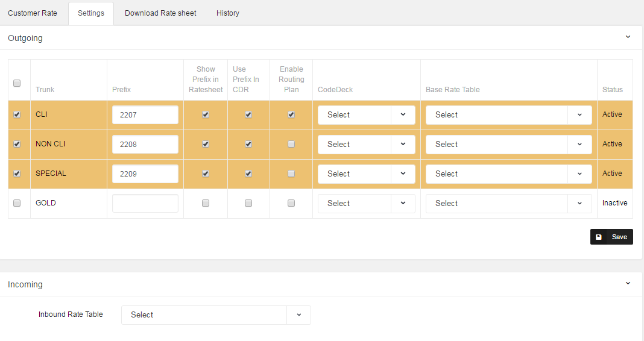This screenshot has width=644, height=341.
Task: Toggle the select-all trunks header checkbox
Action: pyautogui.click(x=17, y=83)
